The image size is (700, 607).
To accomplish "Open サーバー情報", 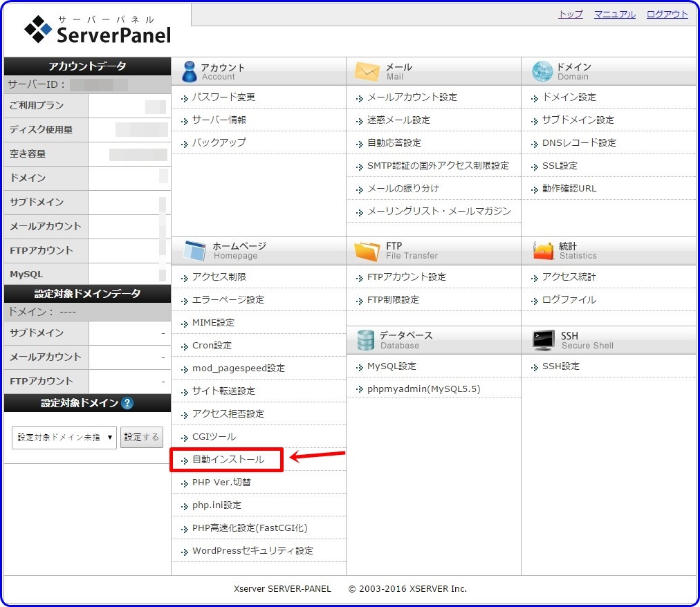I will [x=219, y=120].
